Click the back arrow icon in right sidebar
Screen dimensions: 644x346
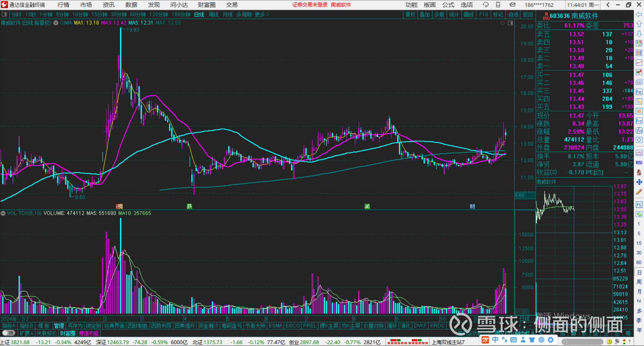tap(639, 14)
